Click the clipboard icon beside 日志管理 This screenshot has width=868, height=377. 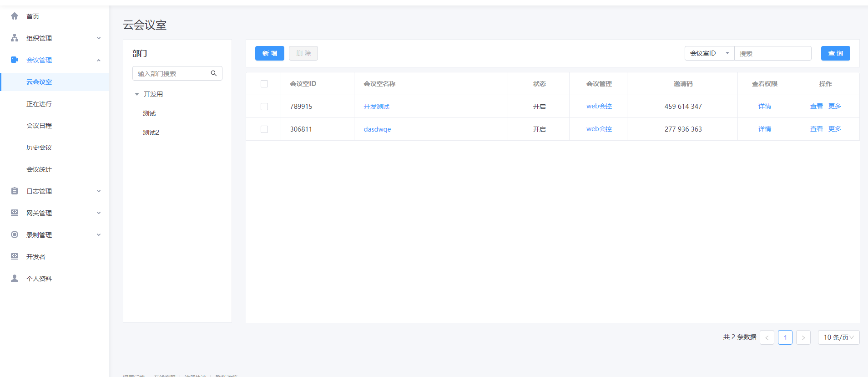pos(15,191)
